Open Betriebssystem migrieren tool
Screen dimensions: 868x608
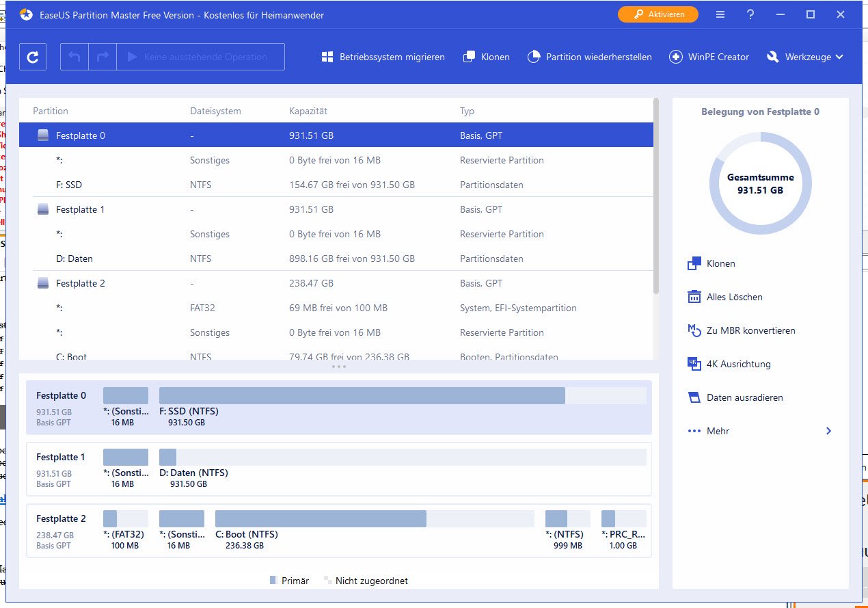click(x=383, y=57)
